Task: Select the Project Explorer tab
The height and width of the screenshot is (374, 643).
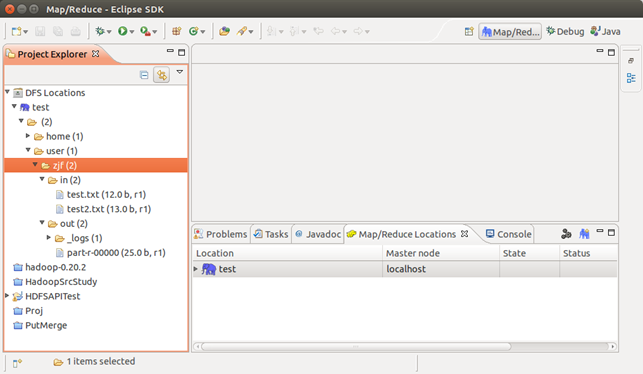Action: point(52,54)
